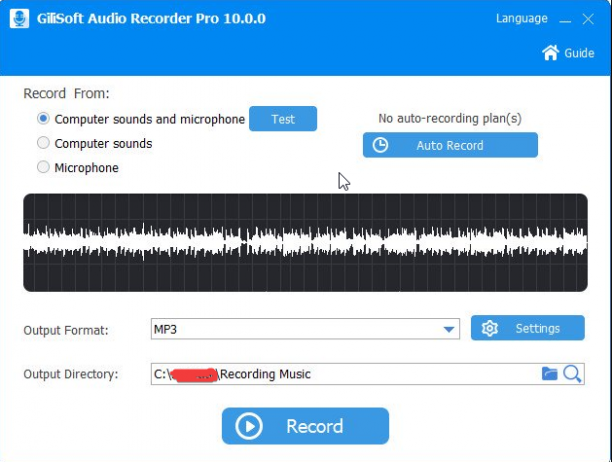The image size is (612, 462).
Task: Start recording with the Record button
Action: tap(305, 426)
